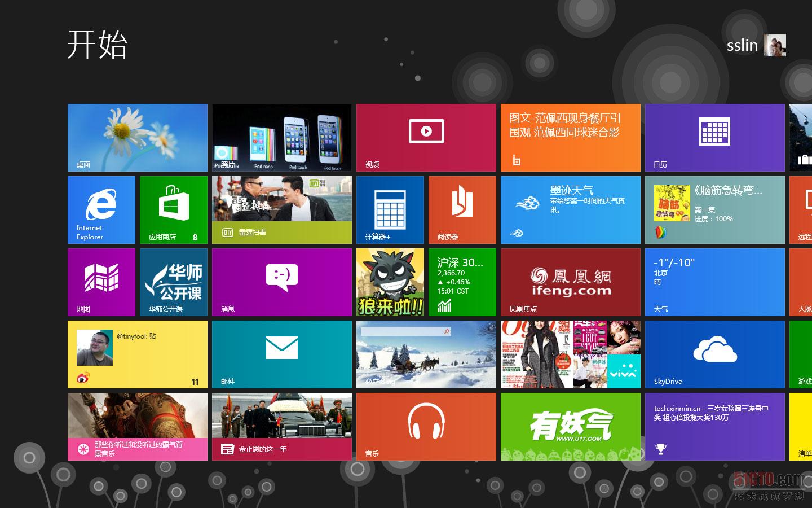Open the Weibo @tinyfool tile

[x=138, y=354]
